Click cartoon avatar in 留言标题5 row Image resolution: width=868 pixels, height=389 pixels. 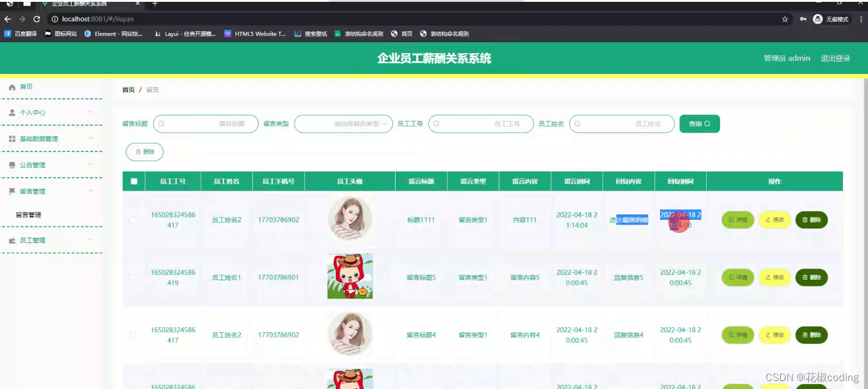coord(350,276)
